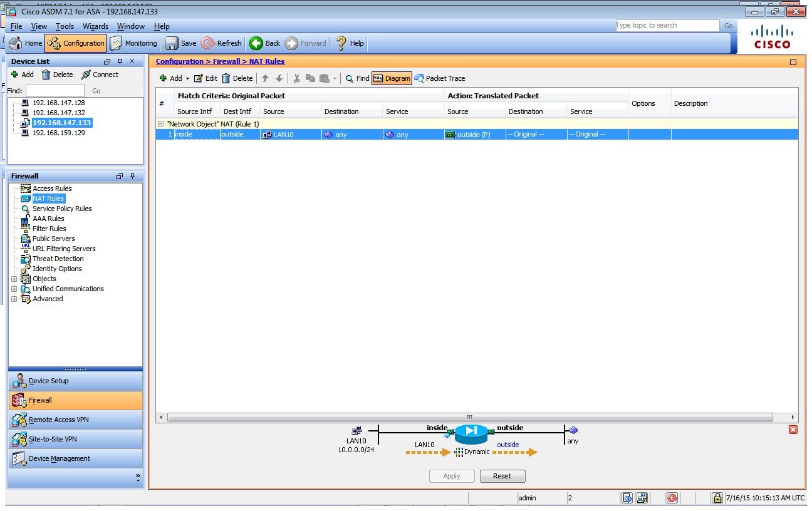
Task: Expand the Objects tree node
Action: tap(14, 279)
